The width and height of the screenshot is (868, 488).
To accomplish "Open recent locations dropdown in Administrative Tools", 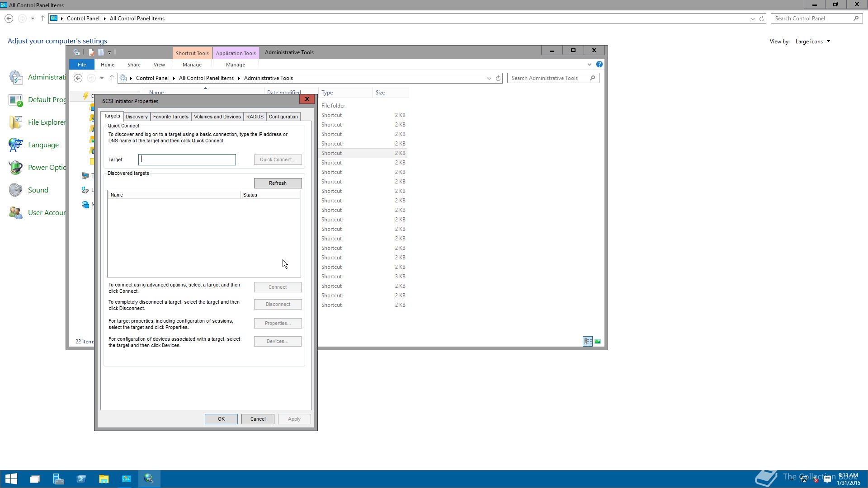I will (x=102, y=78).
